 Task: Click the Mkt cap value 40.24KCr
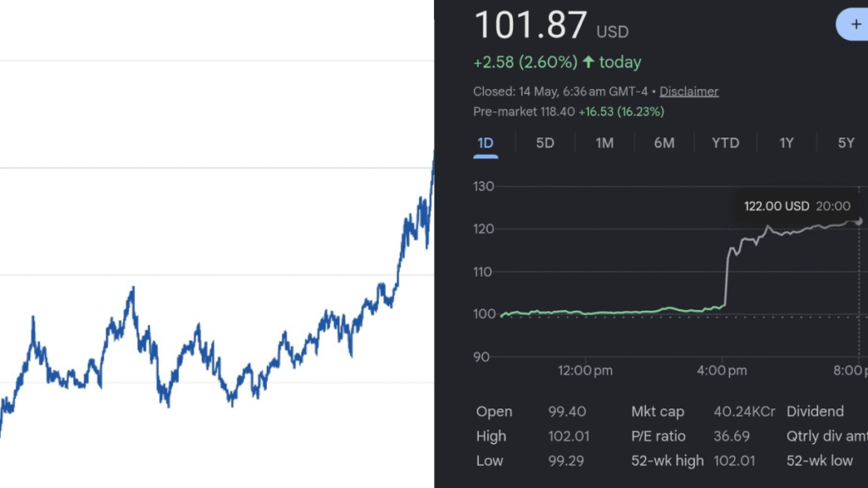744,412
